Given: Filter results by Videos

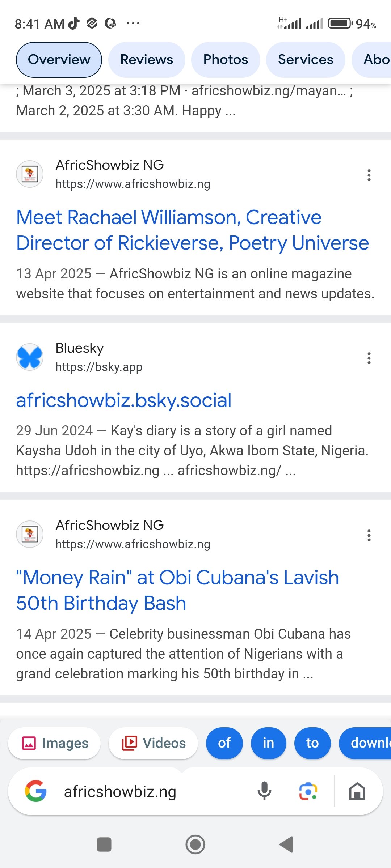Looking at the screenshot, I should [x=154, y=743].
